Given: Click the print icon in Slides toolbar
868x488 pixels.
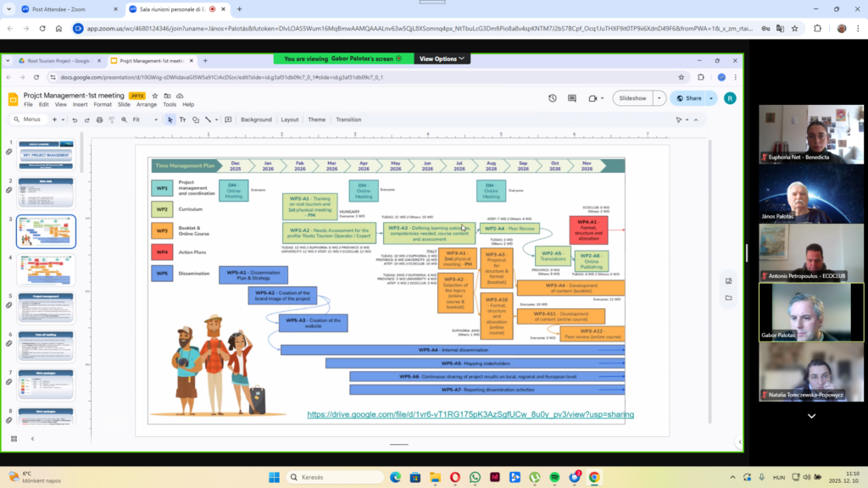Looking at the screenshot, I should click(100, 119).
